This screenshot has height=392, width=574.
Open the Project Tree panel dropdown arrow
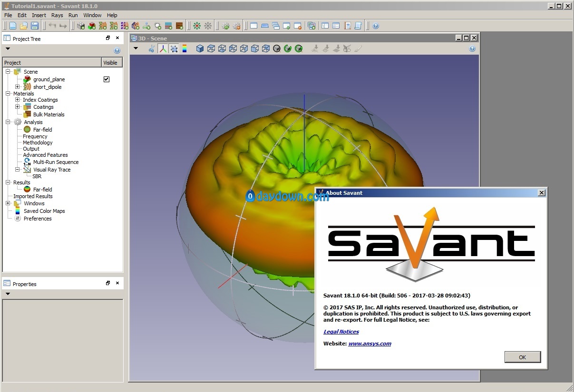point(8,48)
